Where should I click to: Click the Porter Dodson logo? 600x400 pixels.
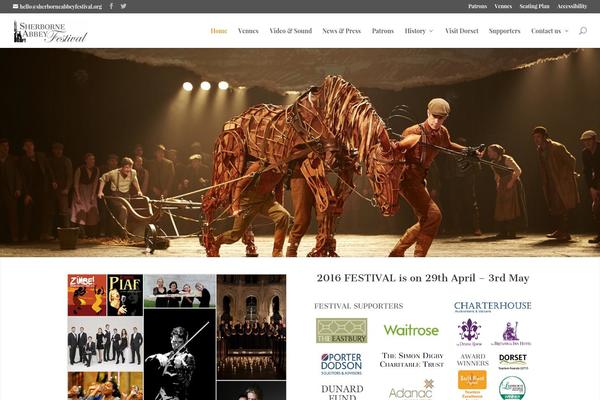341,363
